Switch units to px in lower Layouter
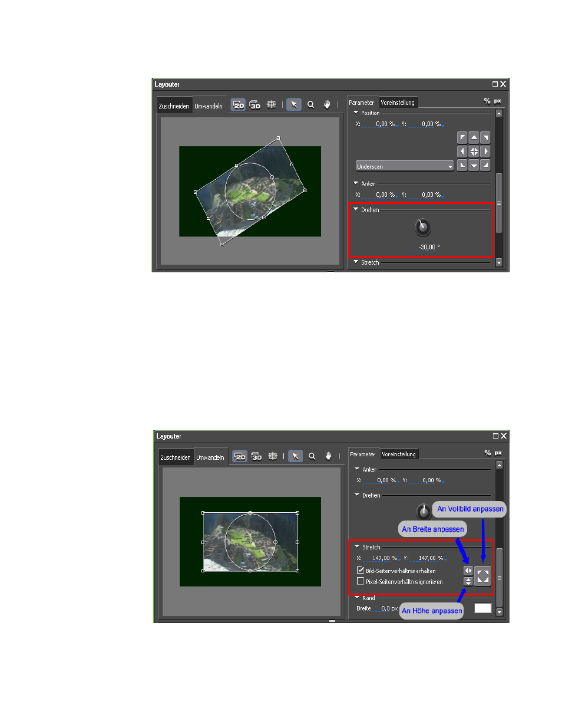The width and height of the screenshot is (562, 728). (498, 453)
